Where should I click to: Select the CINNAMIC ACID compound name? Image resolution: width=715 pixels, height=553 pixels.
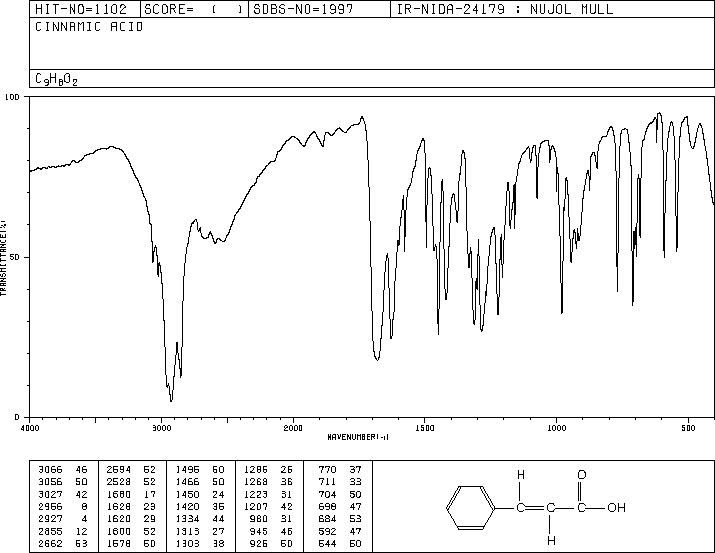(x=89, y=27)
